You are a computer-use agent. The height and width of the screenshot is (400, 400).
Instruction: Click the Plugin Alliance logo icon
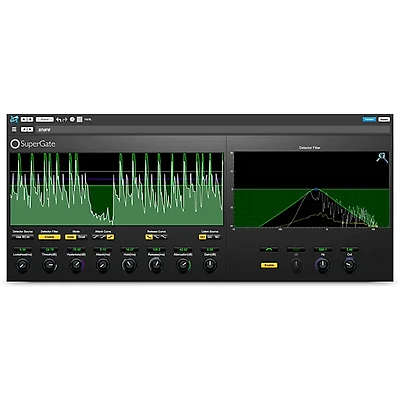14,119
